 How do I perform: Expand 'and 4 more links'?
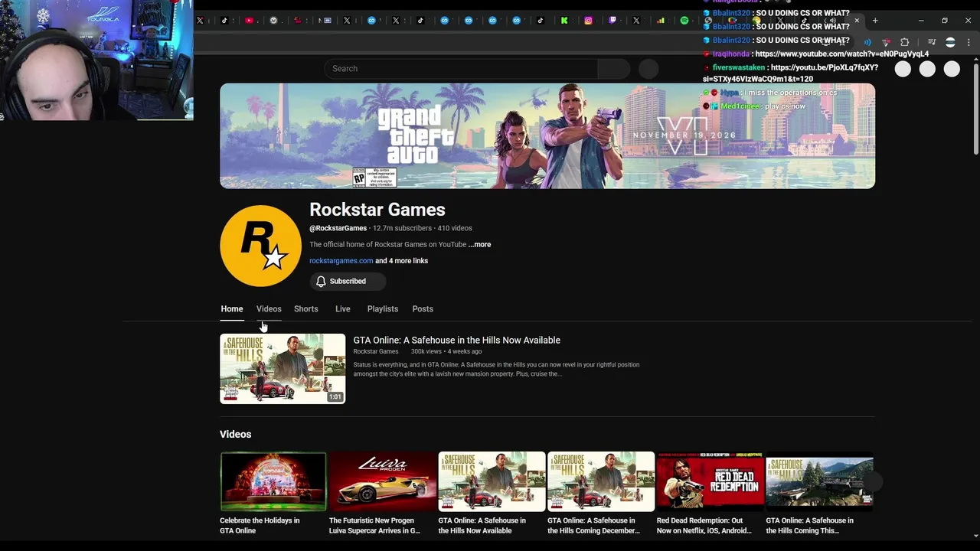pos(401,261)
